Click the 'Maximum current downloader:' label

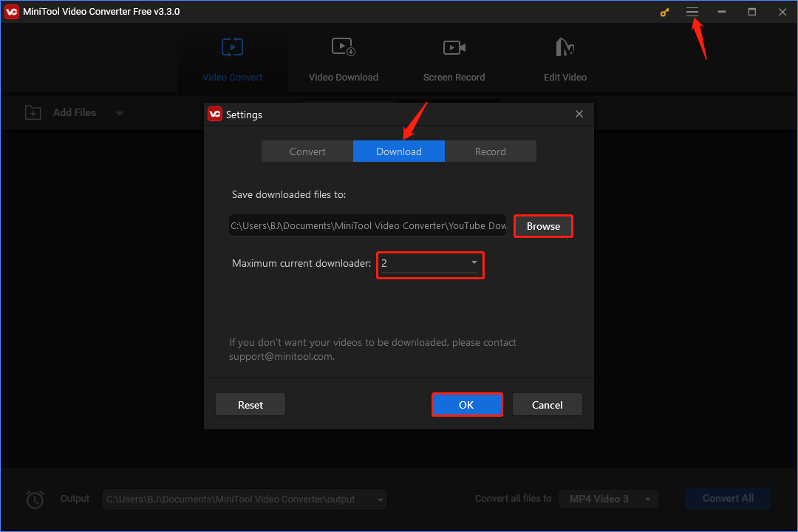pyautogui.click(x=301, y=263)
